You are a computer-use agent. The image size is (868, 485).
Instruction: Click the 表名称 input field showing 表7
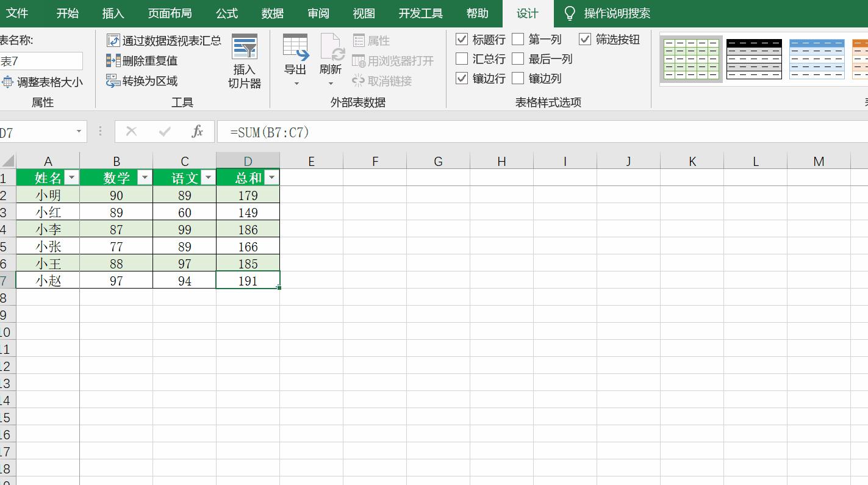[40, 61]
